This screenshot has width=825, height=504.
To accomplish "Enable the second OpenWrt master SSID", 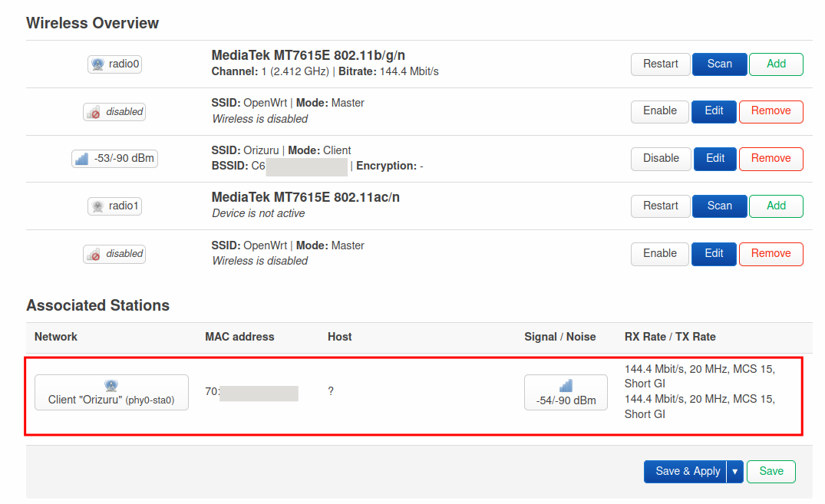I will [x=659, y=254].
